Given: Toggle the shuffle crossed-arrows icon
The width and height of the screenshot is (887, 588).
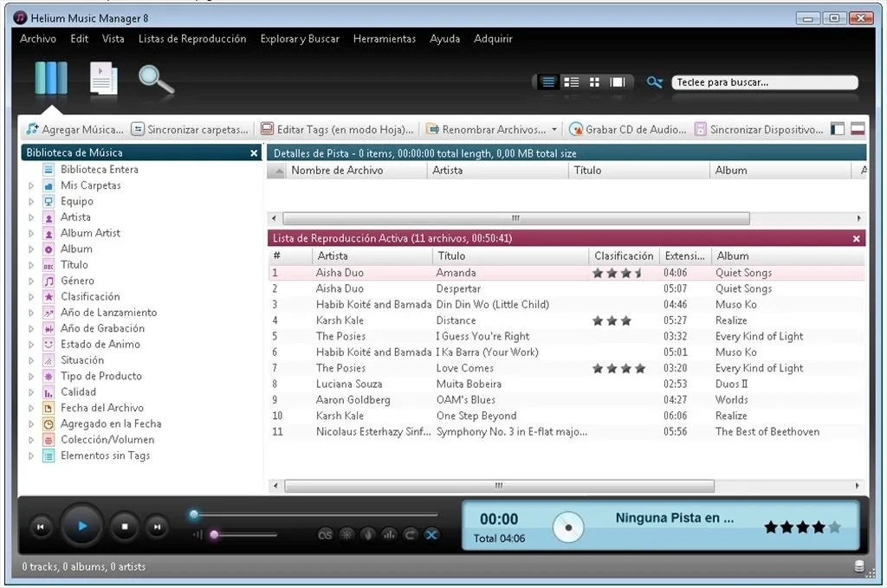Looking at the screenshot, I should click(431, 534).
